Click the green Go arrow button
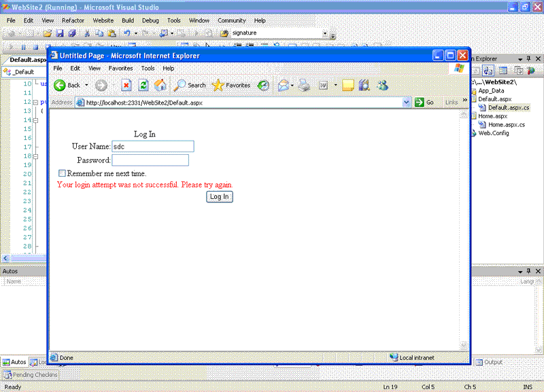Viewport: 544px width, 392px height. (x=419, y=102)
